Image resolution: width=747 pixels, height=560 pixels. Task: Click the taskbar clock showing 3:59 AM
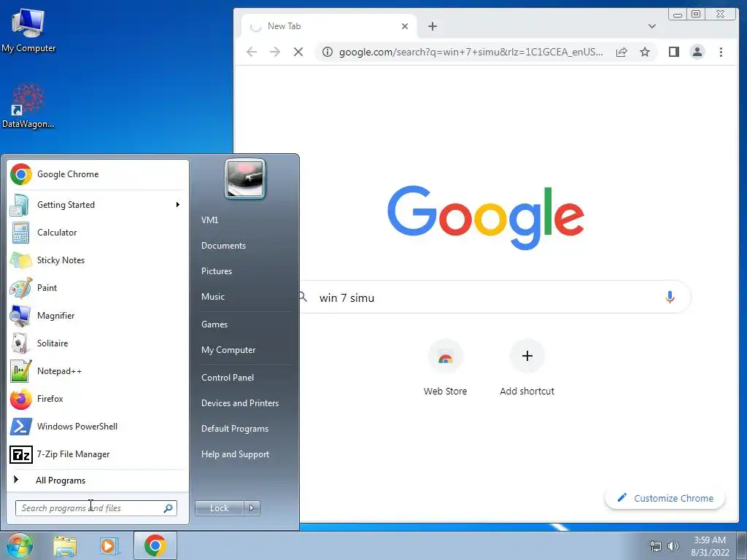710,546
